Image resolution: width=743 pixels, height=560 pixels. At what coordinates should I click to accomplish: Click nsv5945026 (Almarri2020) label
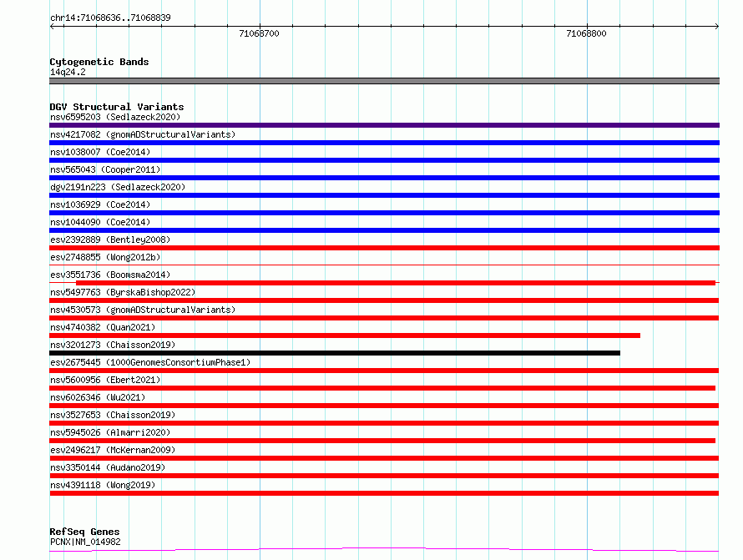click(110, 432)
